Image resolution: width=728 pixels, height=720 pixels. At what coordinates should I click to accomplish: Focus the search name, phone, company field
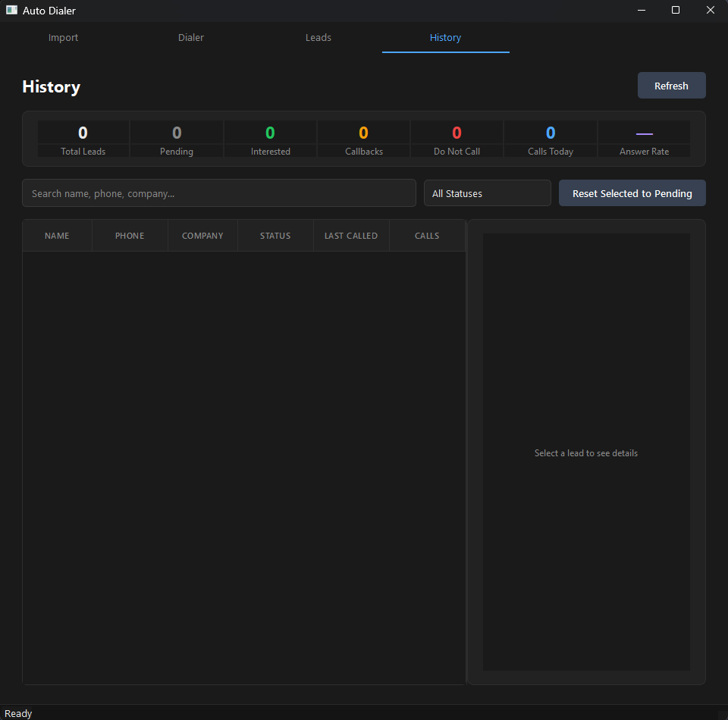click(x=218, y=193)
